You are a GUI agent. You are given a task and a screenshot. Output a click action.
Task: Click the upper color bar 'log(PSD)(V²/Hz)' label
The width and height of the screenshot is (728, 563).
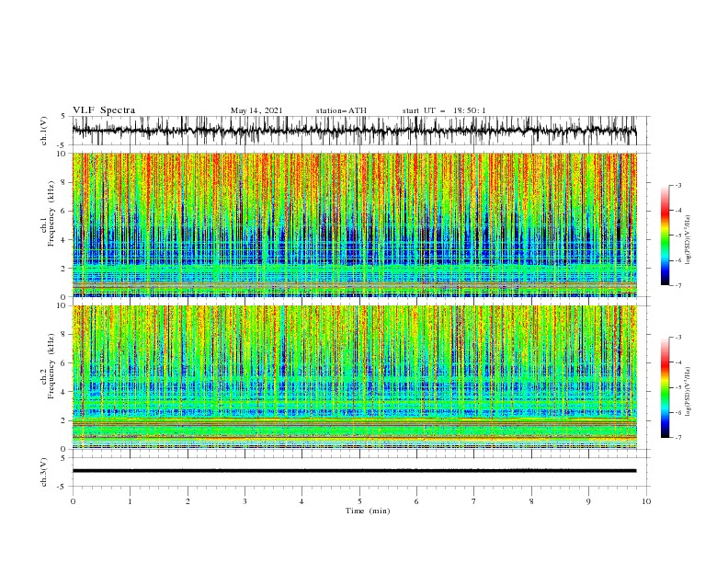688,240
